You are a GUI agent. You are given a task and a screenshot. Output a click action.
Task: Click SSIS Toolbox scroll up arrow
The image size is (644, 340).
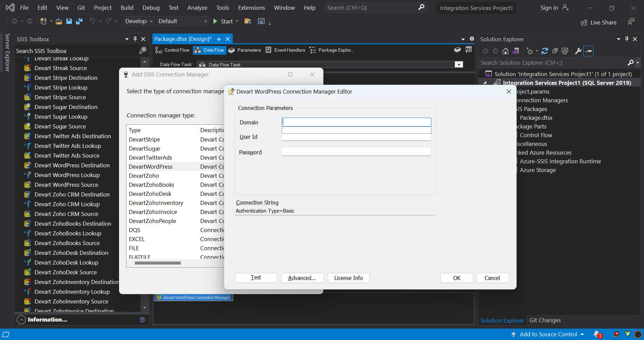click(145, 62)
